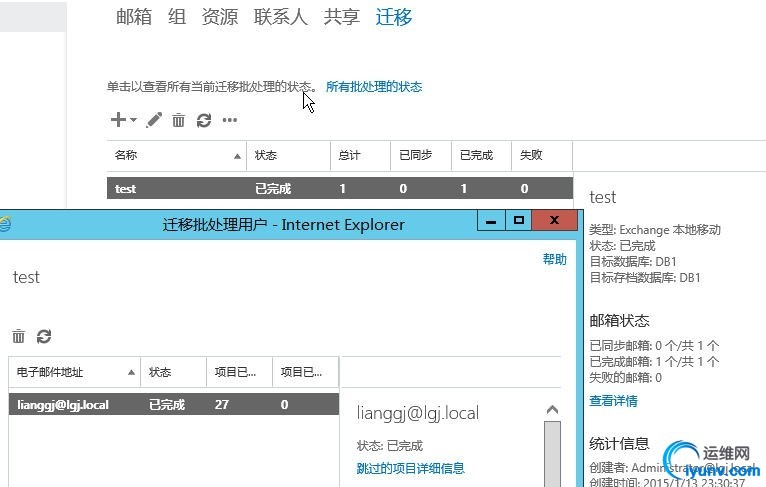The height and width of the screenshot is (487, 766).
Task: Select the 共享 tab
Action: [x=341, y=17]
